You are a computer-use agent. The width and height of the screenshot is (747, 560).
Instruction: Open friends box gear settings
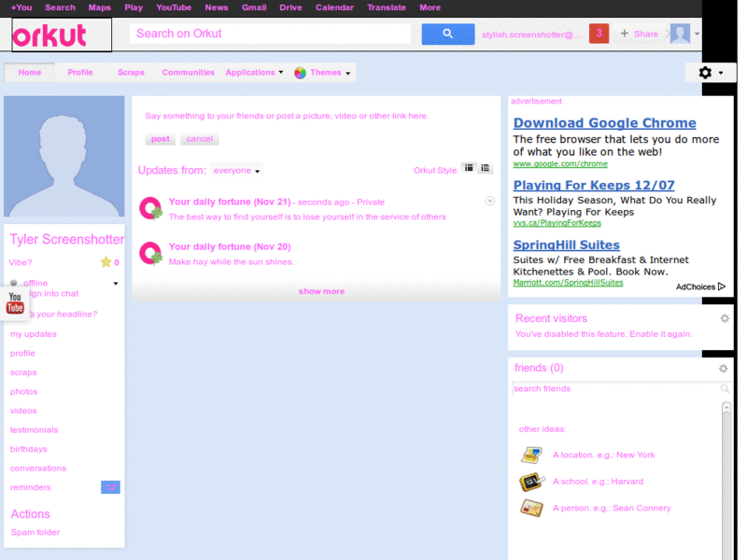[x=723, y=369]
